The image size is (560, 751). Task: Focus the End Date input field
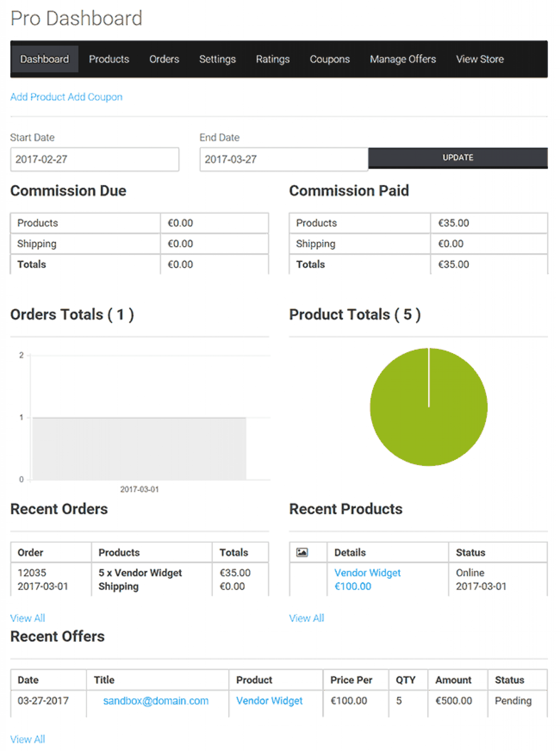pos(283,159)
